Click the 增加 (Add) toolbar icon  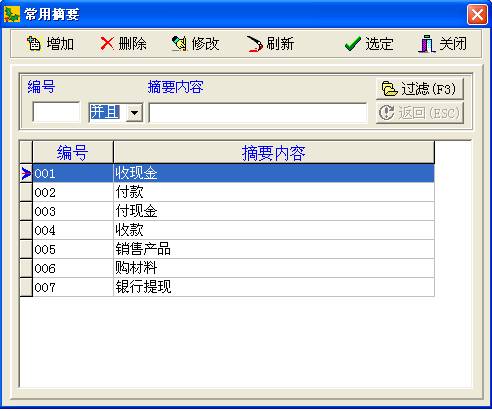click(x=34, y=44)
